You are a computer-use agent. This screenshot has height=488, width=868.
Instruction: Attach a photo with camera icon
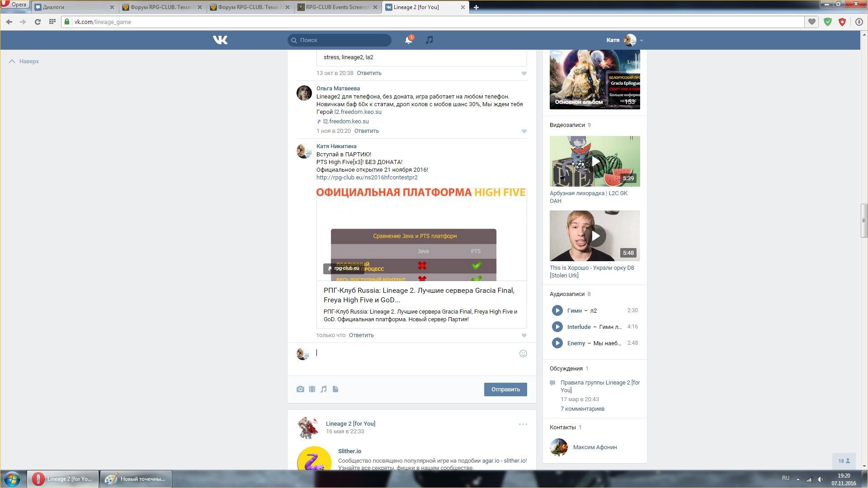[x=300, y=389]
